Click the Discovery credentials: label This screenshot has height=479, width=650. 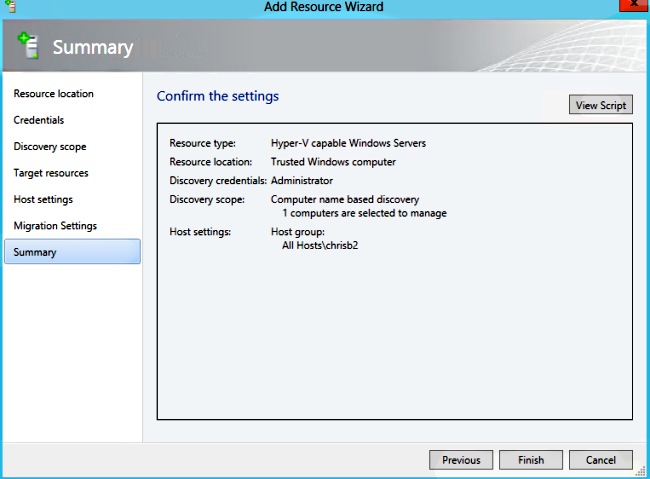(x=218, y=181)
